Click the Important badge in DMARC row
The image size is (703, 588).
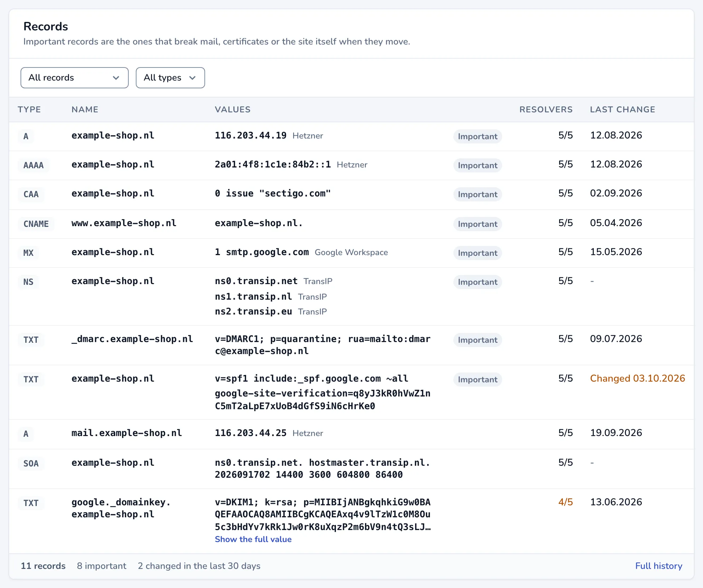coord(477,340)
